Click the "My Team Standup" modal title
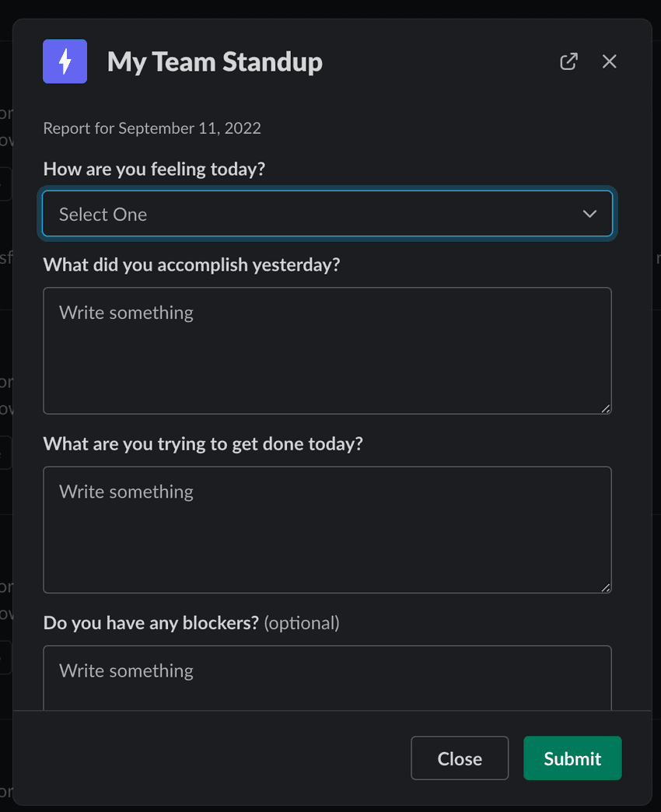661x812 pixels. pyautogui.click(x=215, y=61)
